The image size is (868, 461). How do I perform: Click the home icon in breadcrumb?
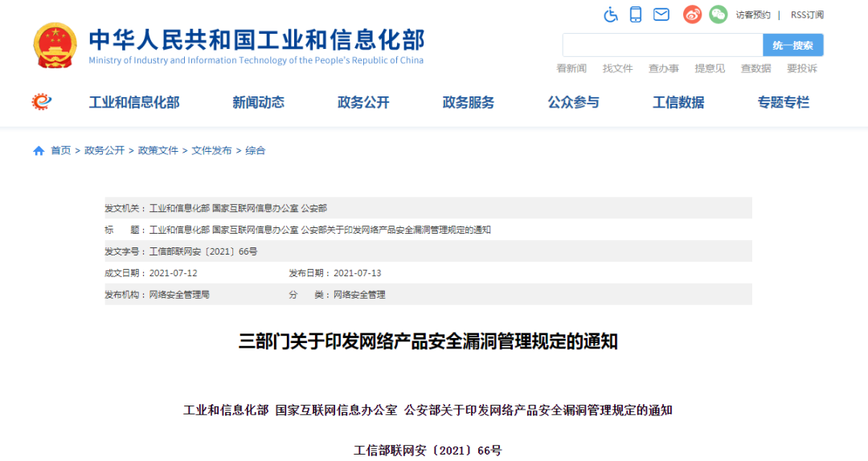click(x=39, y=151)
